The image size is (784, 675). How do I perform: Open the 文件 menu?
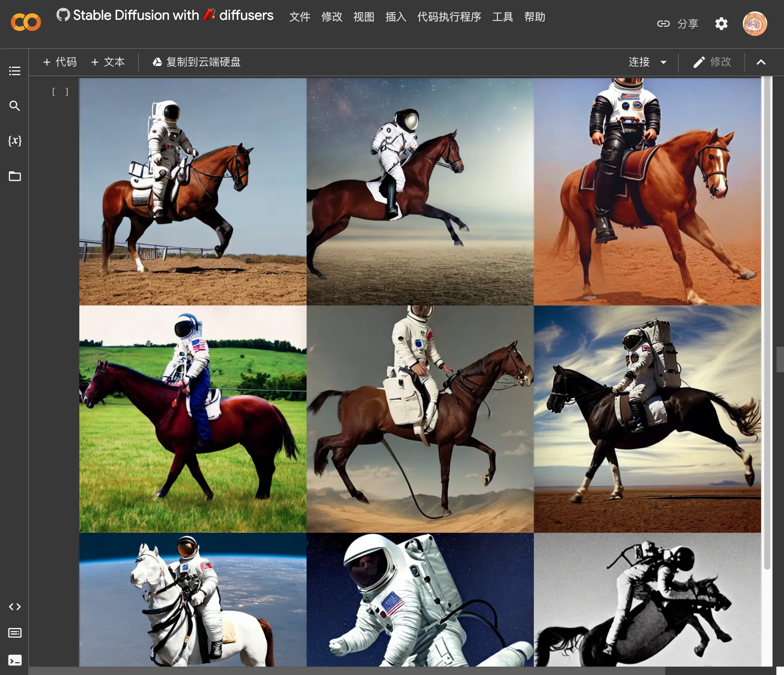300,17
